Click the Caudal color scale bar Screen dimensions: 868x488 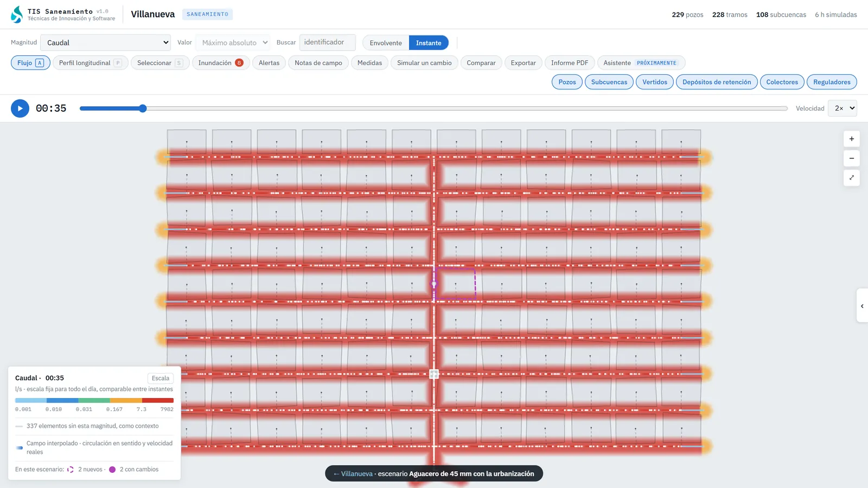[x=94, y=401]
